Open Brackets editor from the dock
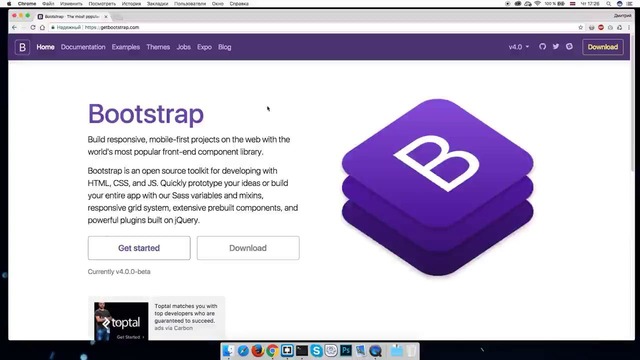Image resolution: width=640 pixels, height=360 pixels. click(x=287, y=351)
